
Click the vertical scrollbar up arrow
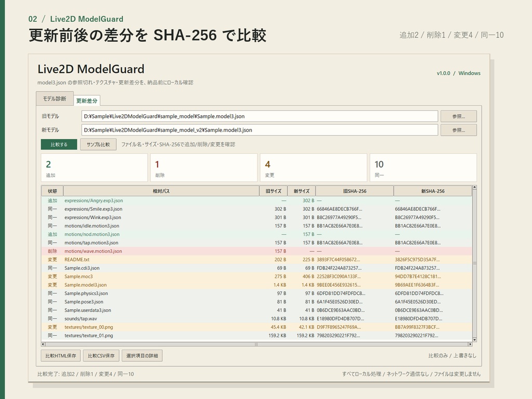[474, 187]
